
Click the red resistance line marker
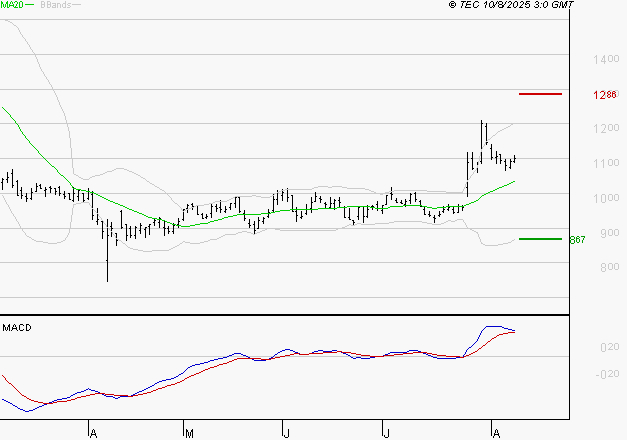coord(540,94)
